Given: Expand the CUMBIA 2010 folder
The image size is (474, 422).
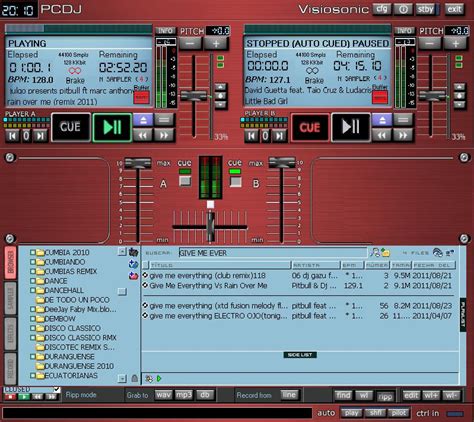Looking at the screenshot, I should [x=33, y=252].
